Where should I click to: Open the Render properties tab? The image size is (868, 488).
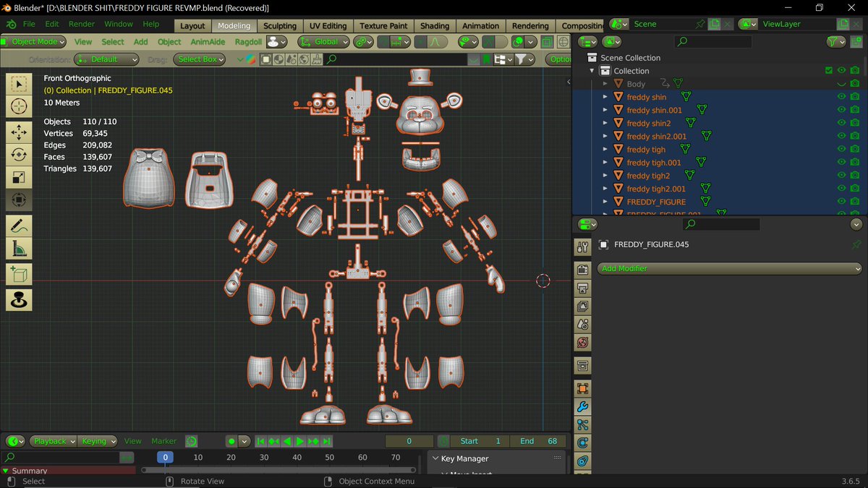point(583,270)
